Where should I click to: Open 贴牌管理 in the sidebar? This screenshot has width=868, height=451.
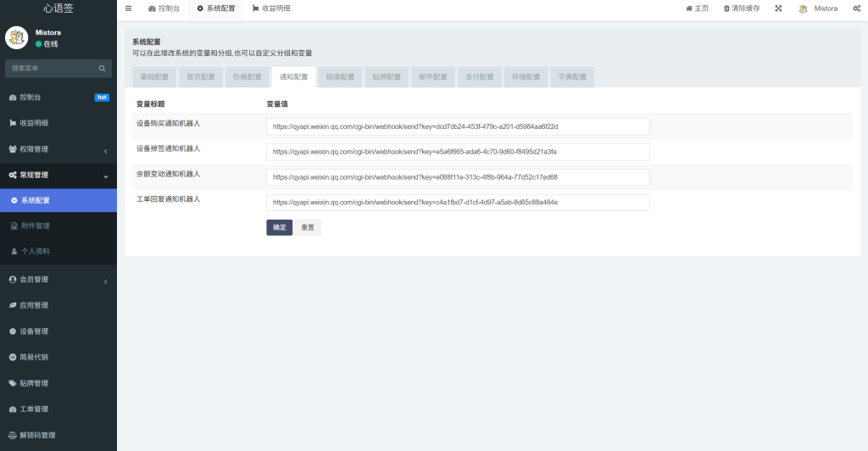(58, 383)
